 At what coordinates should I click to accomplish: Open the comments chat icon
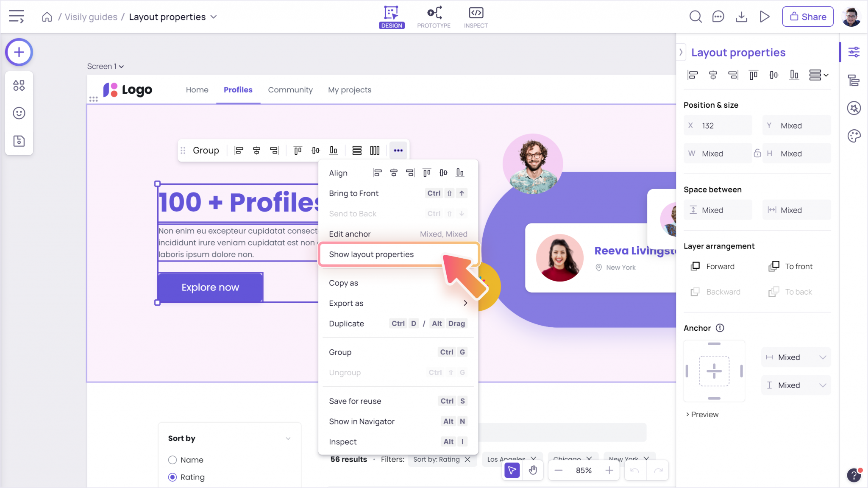coord(718,17)
